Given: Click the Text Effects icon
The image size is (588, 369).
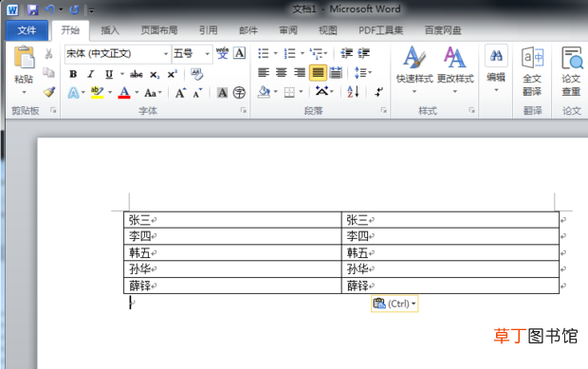Looking at the screenshot, I should point(74,92).
